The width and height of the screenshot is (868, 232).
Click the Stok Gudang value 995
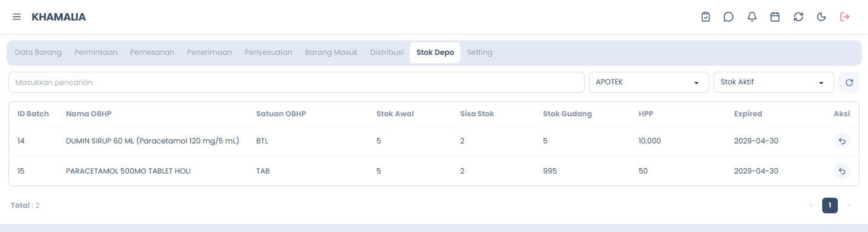tap(550, 171)
